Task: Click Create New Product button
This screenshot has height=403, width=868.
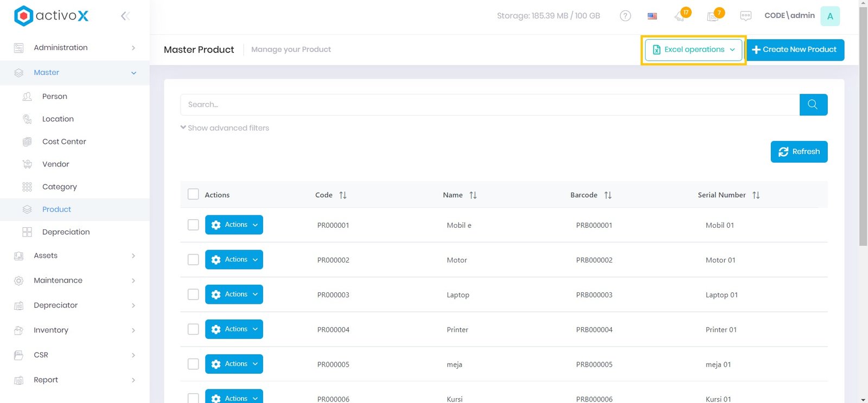Action: point(795,50)
